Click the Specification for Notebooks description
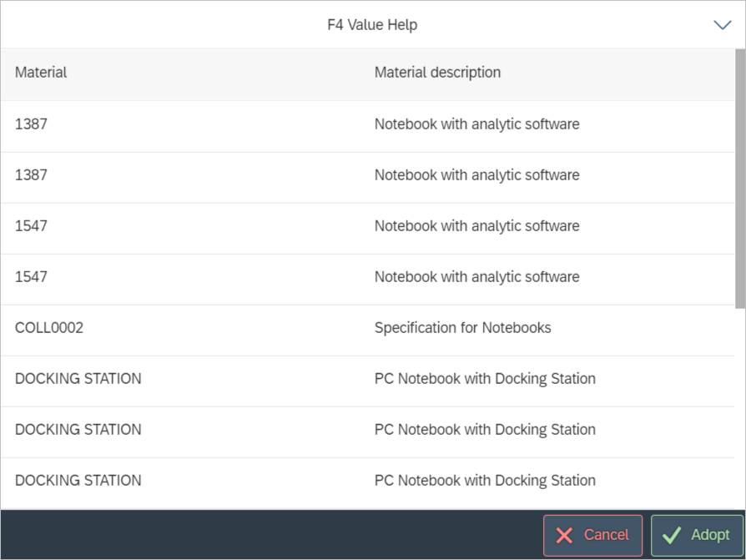 (x=462, y=328)
